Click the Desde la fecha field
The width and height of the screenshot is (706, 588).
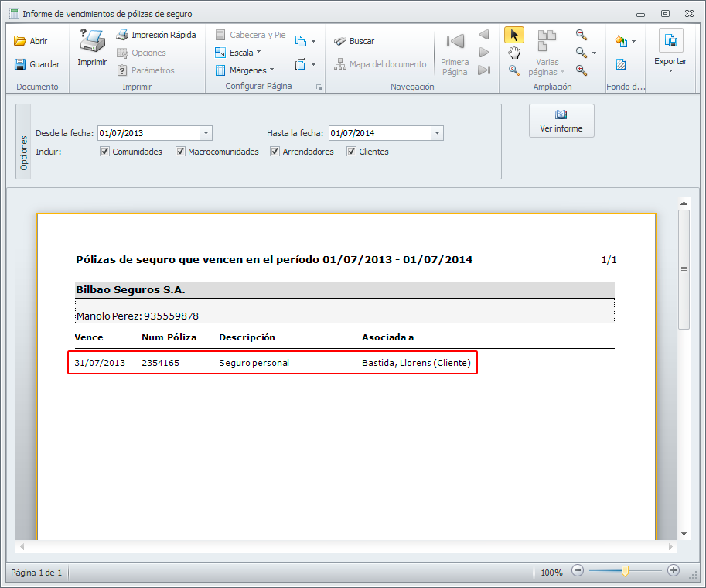tap(148, 133)
